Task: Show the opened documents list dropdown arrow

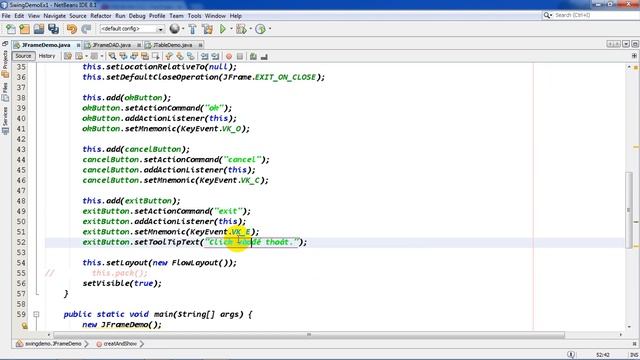Action: point(626,44)
